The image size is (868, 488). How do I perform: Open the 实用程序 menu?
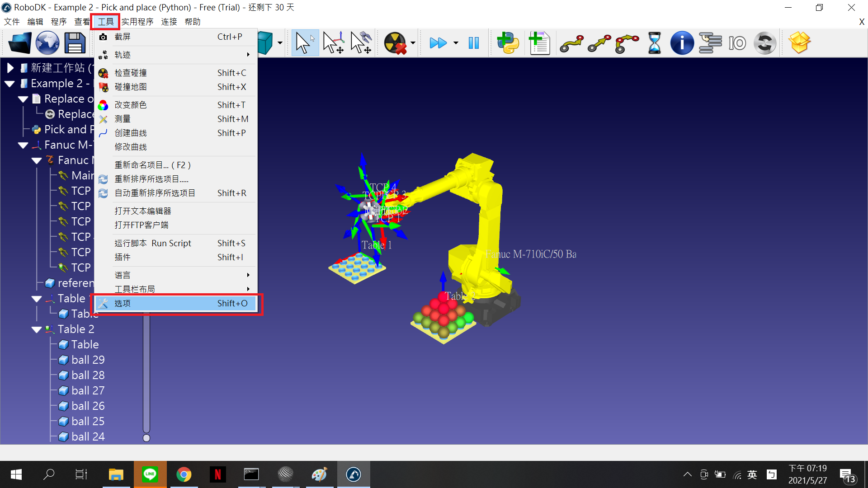point(137,22)
